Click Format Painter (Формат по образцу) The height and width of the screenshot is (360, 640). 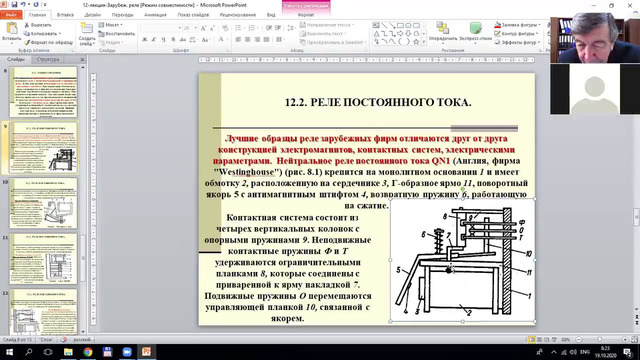click(48, 42)
